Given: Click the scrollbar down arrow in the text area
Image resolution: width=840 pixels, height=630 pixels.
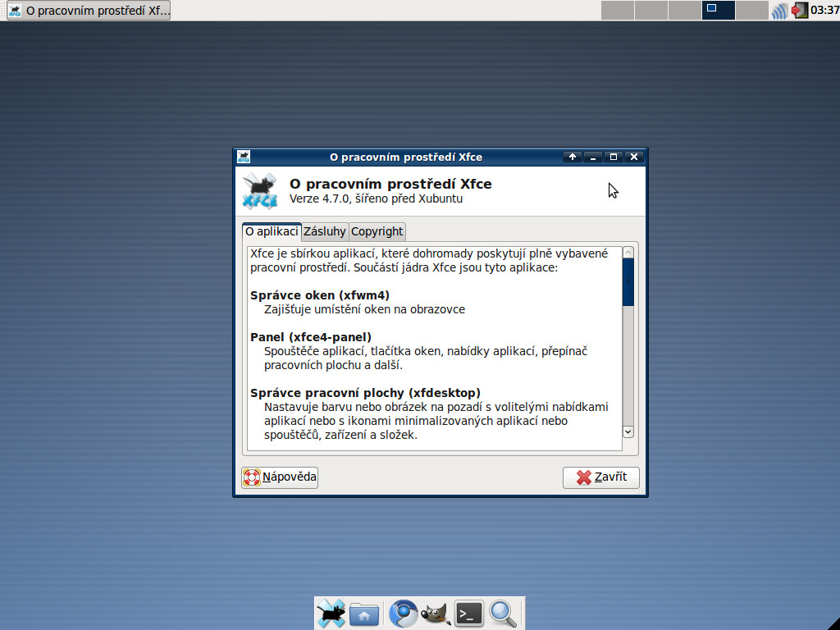Looking at the screenshot, I should coord(628,431).
